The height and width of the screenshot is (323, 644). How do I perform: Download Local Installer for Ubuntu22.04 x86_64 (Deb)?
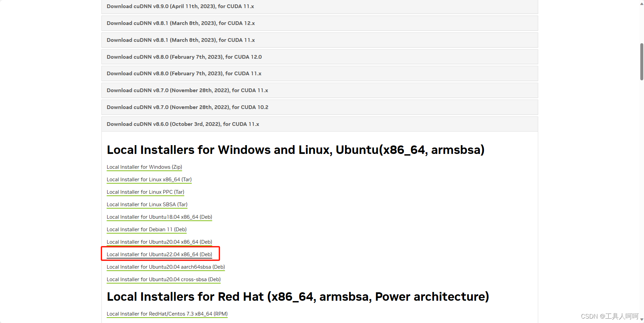point(159,254)
